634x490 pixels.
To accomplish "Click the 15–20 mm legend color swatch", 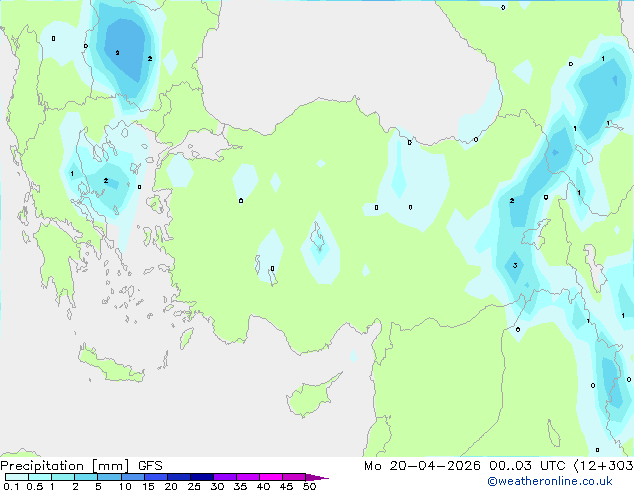I will point(156,477).
